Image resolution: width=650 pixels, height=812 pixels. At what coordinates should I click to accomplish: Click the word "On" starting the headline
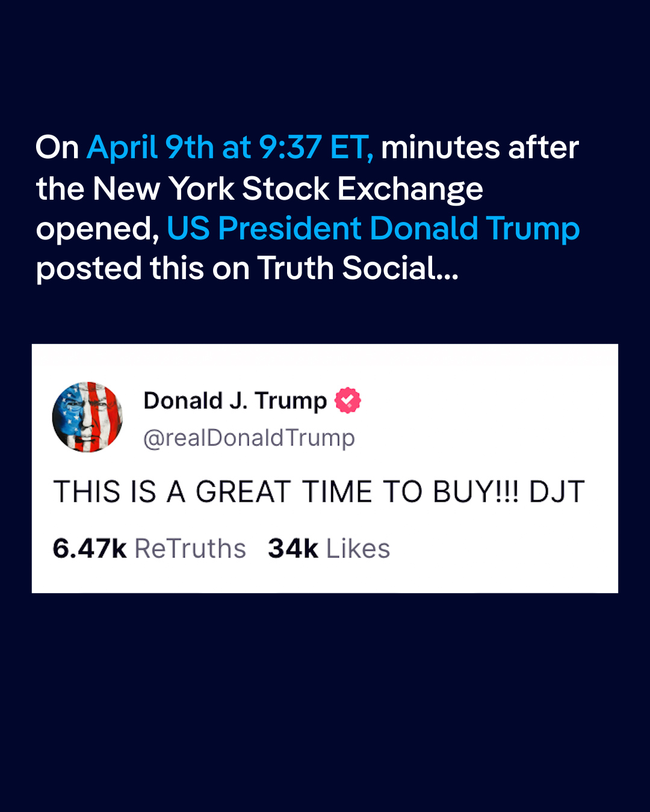[x=57, y=148]
